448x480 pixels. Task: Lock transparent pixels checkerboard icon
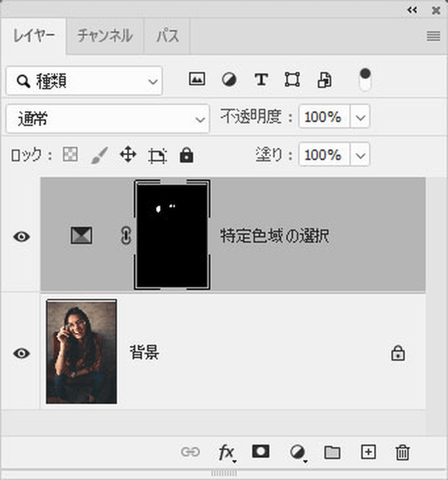(70, 154)
